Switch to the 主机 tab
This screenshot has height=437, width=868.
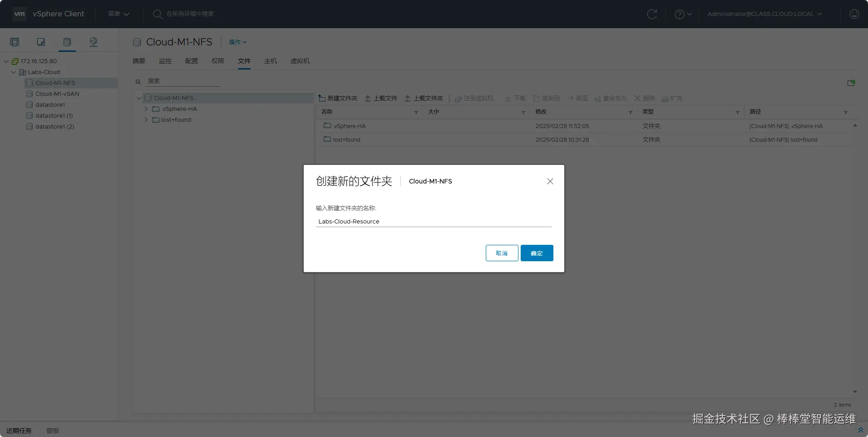271,61
